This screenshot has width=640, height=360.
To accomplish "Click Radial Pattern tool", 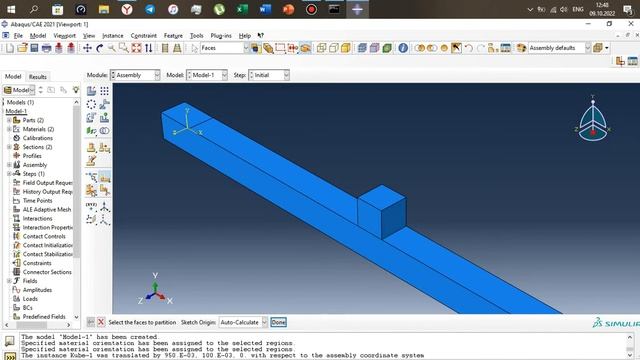I will [91, 104].
